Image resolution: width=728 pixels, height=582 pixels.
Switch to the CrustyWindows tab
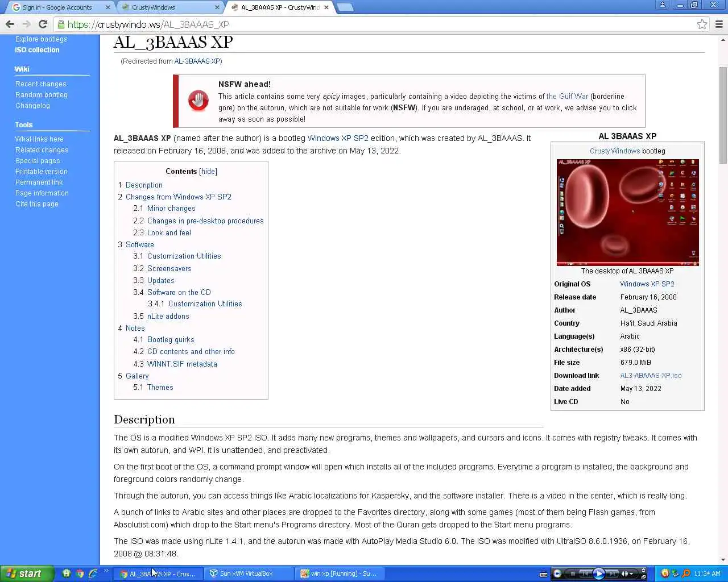pos(171,7)
